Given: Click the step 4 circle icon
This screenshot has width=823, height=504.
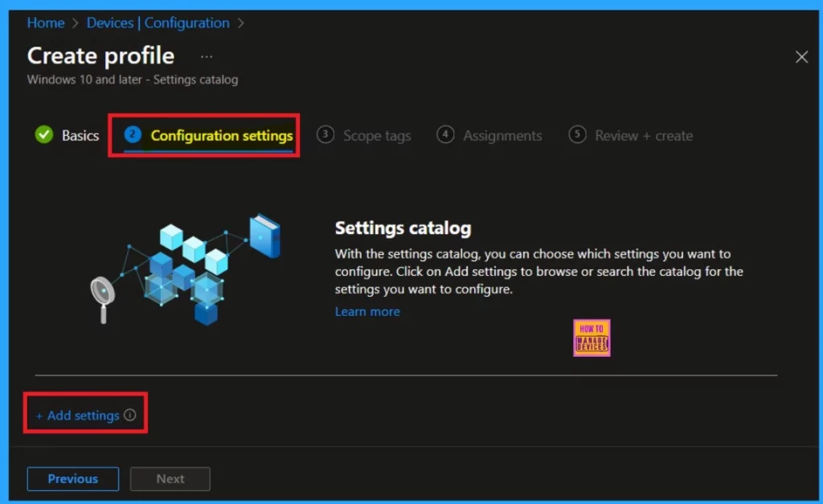Looking at the screenshot, I should (445, 134).
